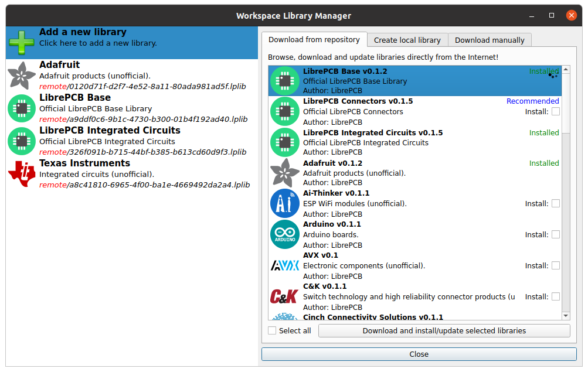Click scrollbar up arrow in repository list
Viewport: 588px width, 372px height.
click(x=566, y=70)
